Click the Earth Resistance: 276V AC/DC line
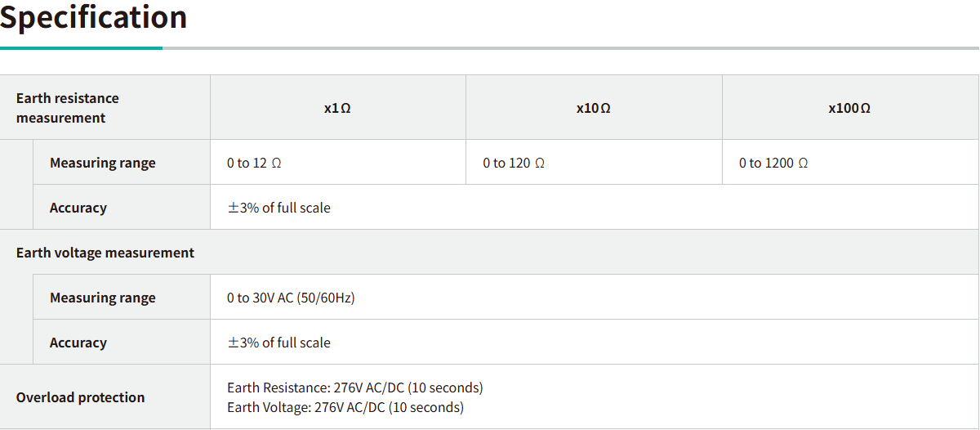 click(354, 387)
